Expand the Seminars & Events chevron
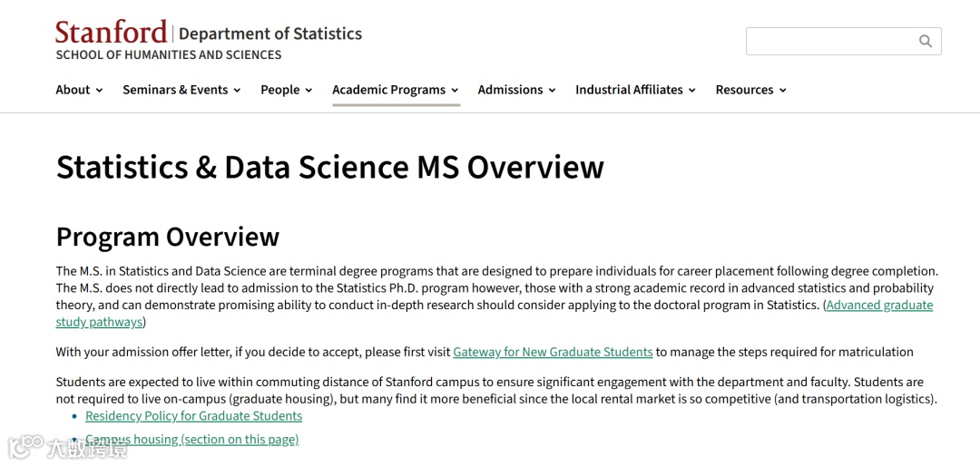This screenshot has width=980, height=466. 237,91
